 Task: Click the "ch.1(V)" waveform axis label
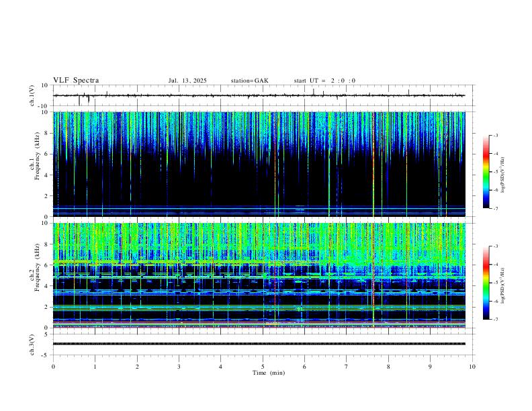click(x=32, y=95)
